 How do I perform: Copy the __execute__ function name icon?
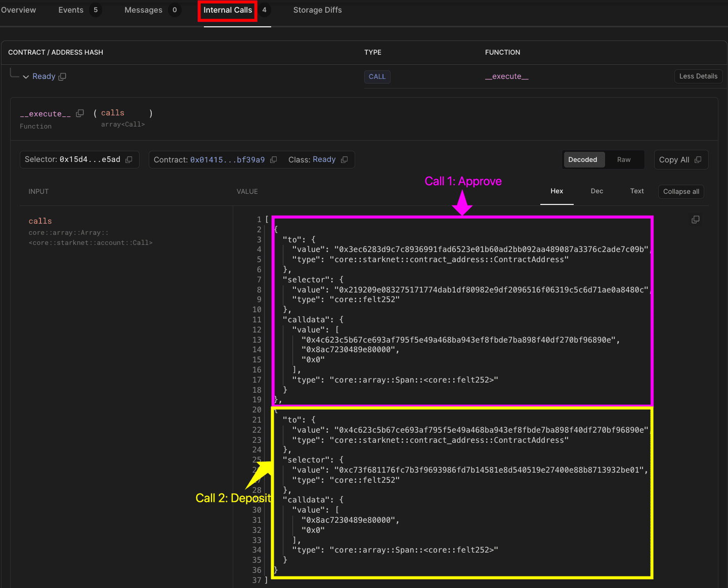coord(80,113)
